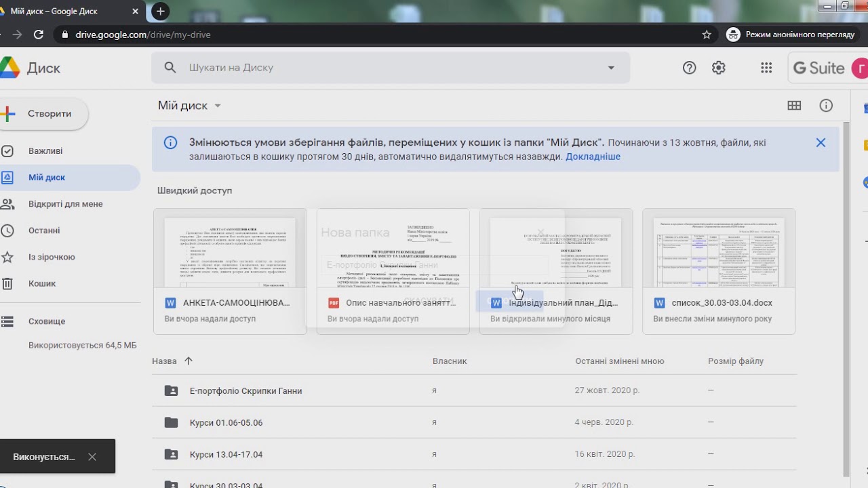The image size is (868, 488).
Task: Show file details info panel
Action: (826, 105)
